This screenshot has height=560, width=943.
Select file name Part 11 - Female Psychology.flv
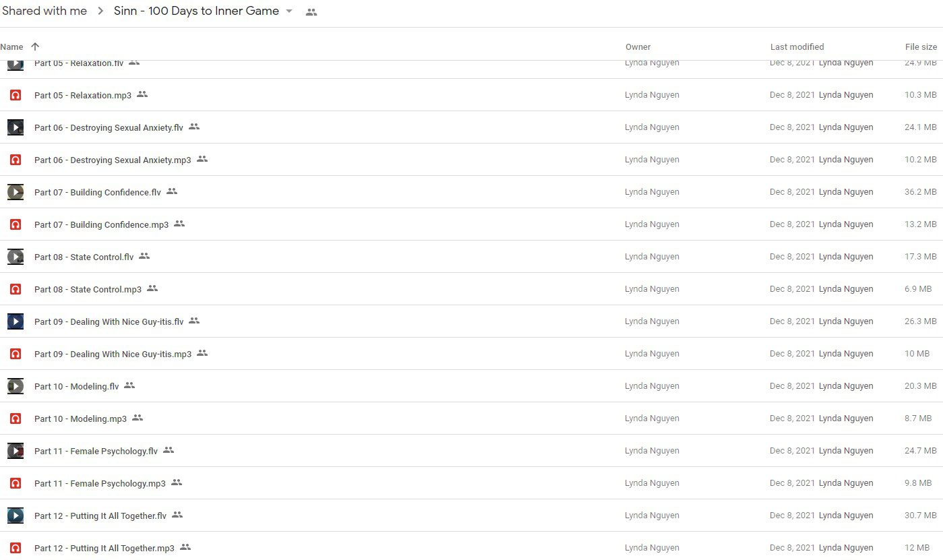(x=96, y=452)
